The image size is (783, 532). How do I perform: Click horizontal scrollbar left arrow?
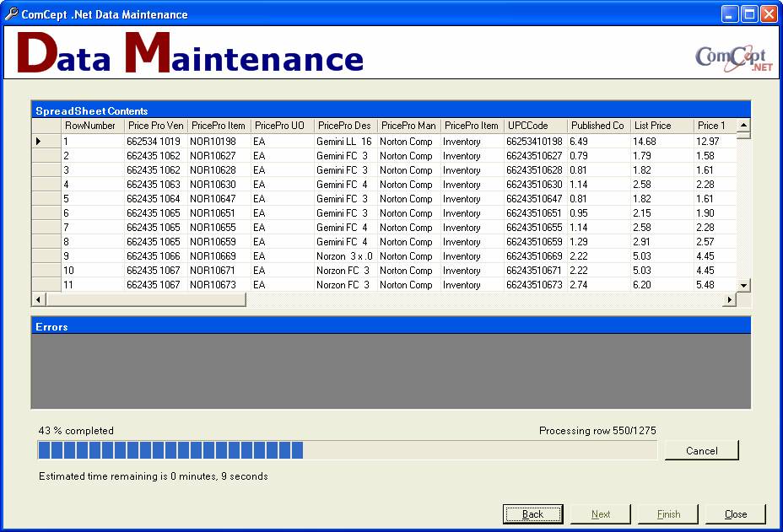pos(38,299)
